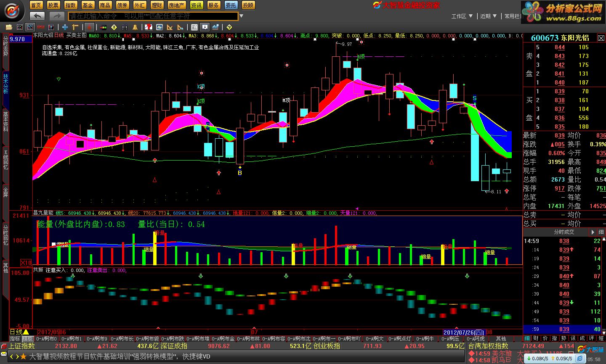The height and width of the screenshot is (364, 606).
Task: Click the 上证指数 index label
Action: pyautogui.click(x=22, y=346)
